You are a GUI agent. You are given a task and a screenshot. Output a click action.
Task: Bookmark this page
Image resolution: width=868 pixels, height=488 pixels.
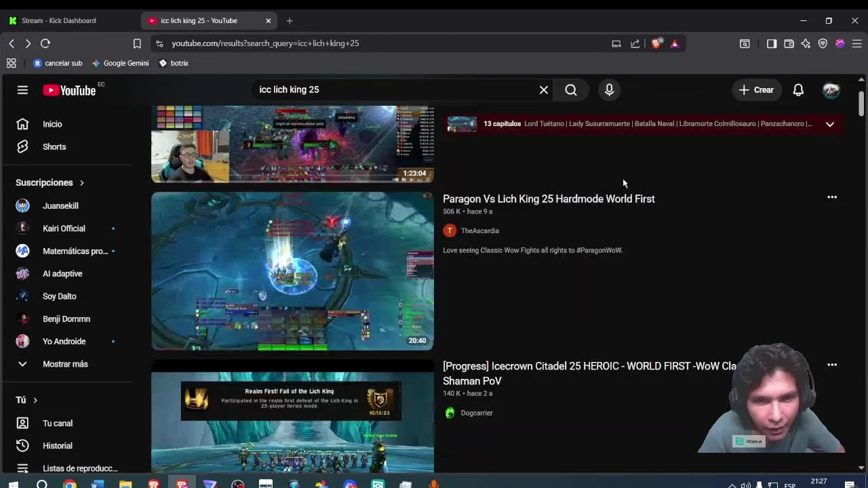coord(137,43)
